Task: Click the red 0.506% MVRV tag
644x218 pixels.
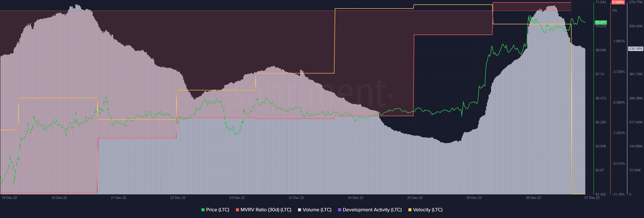Action: pyautogui.click(x=618, y=2)
